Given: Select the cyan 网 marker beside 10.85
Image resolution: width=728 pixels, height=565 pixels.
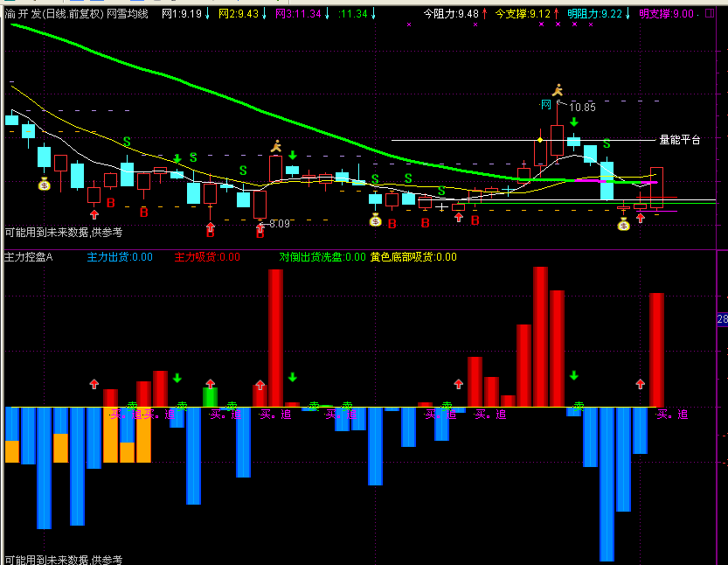Looking at the screenshot, I should click(546, 105).
